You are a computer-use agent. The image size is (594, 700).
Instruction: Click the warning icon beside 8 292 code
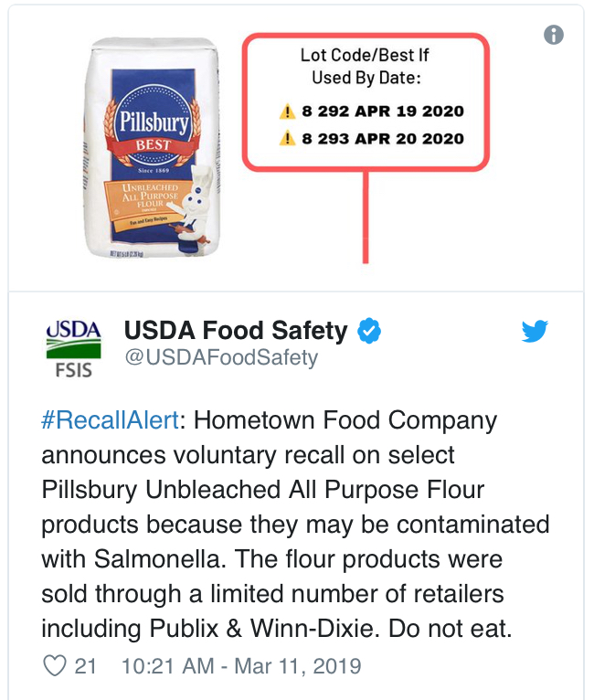288,111
